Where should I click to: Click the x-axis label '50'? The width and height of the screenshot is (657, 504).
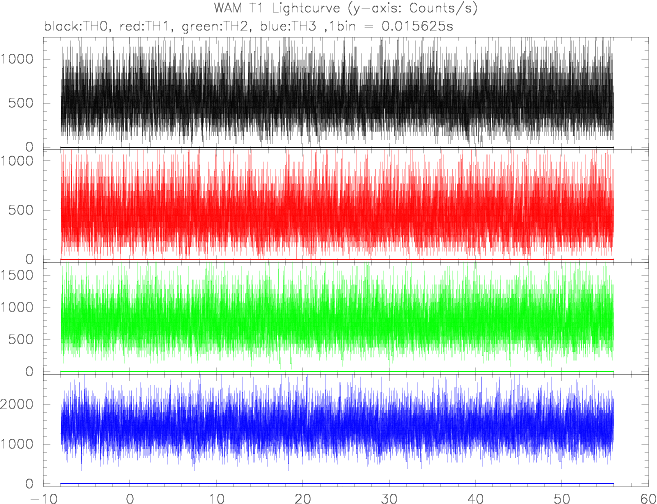pos(563,499)
